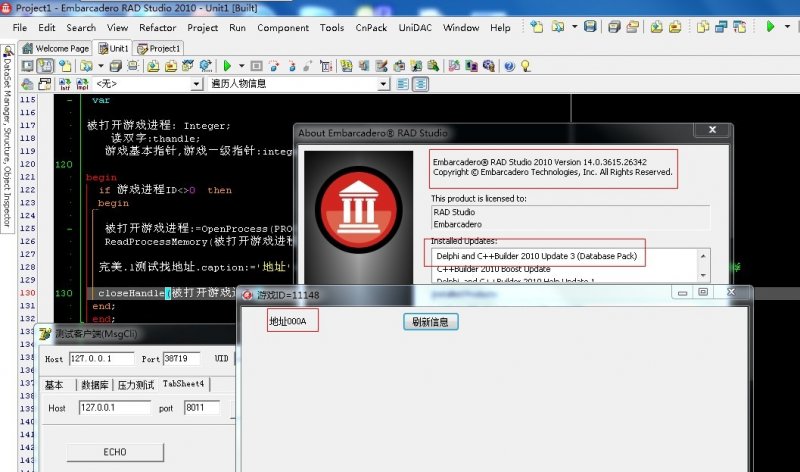Click monitor icon at editor toolbar start
This screenshot has width=800, height=472.
point(27,66)
